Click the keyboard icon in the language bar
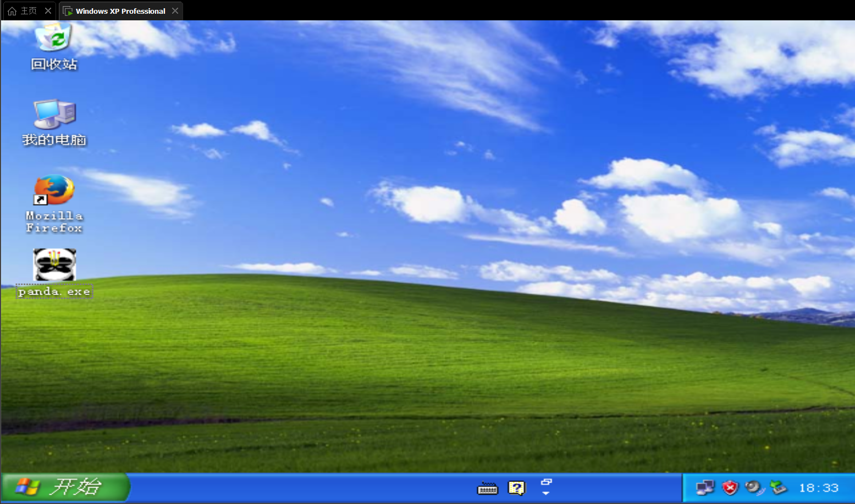855x504 pixels. pos(487,488)
